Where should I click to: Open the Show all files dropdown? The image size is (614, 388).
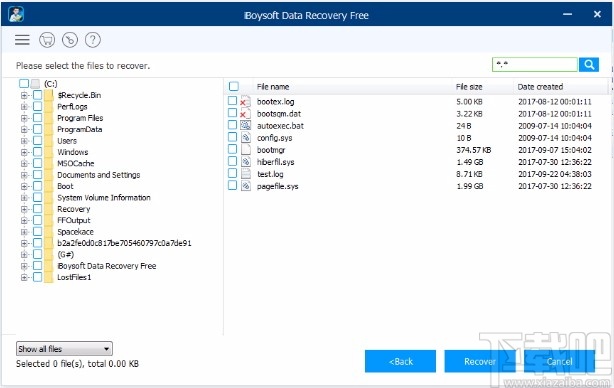coord(64,348)
